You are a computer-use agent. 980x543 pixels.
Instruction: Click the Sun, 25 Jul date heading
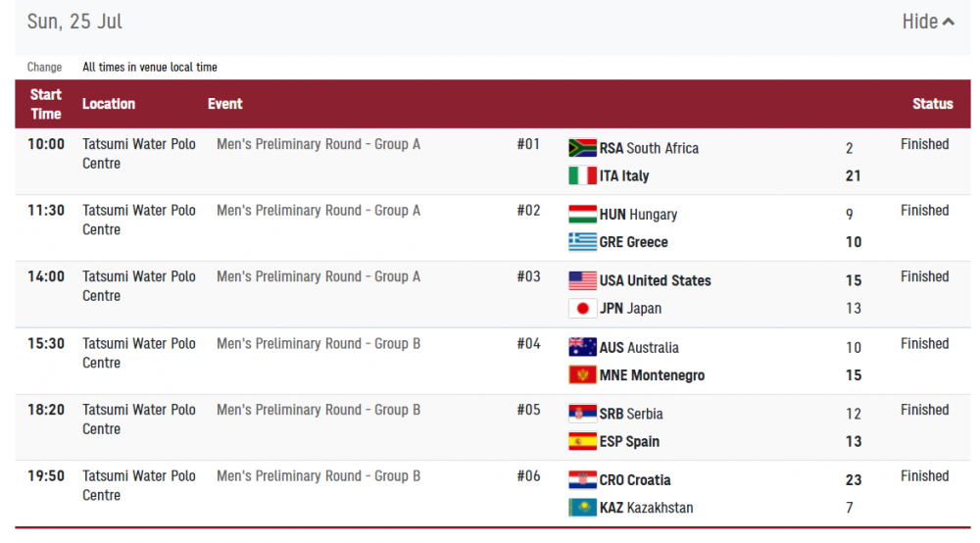pyautogui.click(x=74, y=22)
